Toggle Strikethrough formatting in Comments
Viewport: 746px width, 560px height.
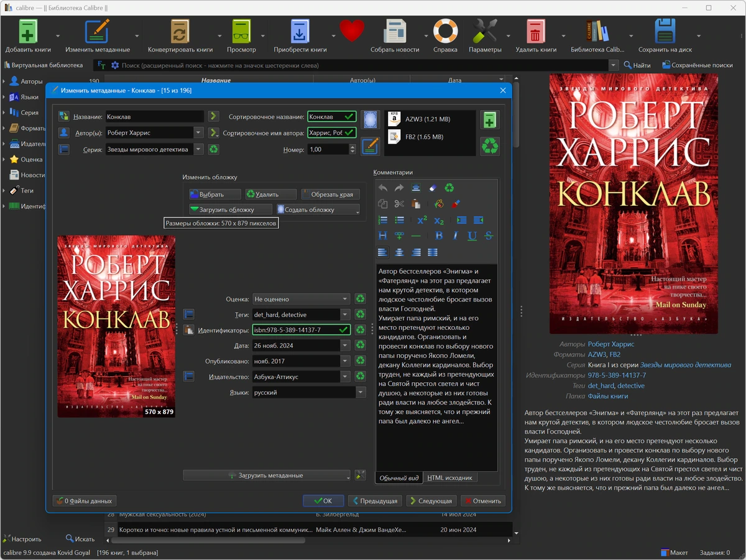click(489, 236)
